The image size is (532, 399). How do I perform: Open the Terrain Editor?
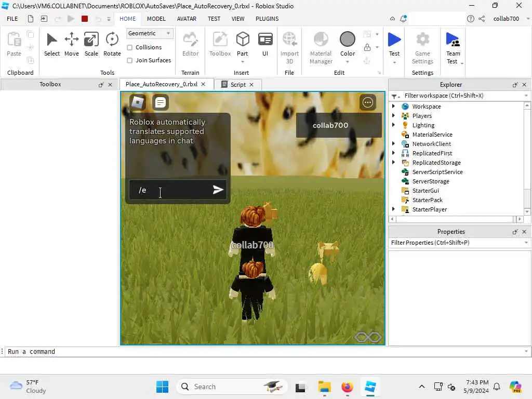click(x=190, y=44)
